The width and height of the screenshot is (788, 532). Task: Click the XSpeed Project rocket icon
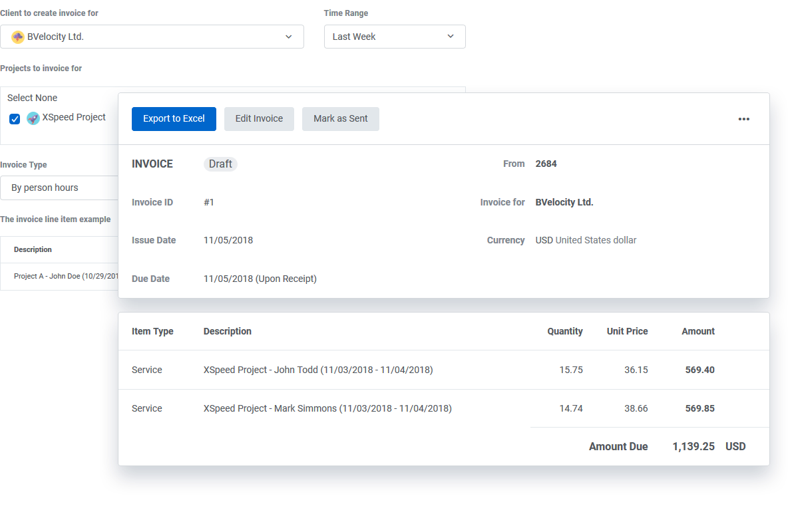(x=33, y=118)
